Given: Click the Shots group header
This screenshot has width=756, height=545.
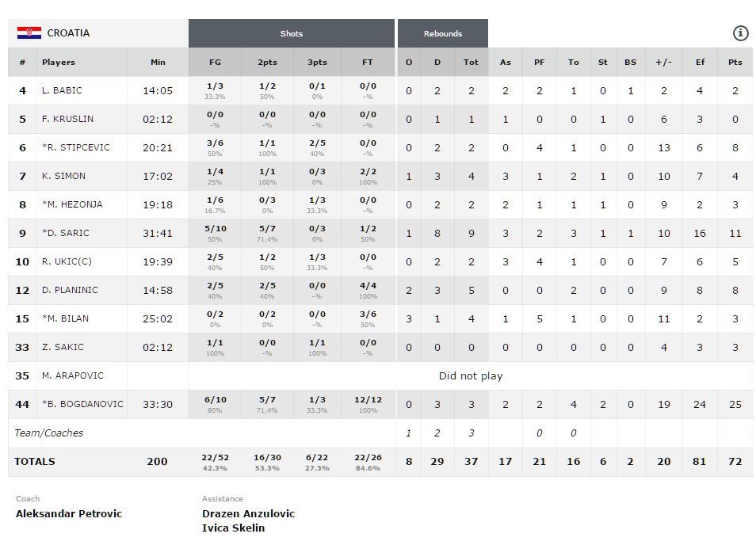Looking at the screenshot, I should [x=292, y=33].
